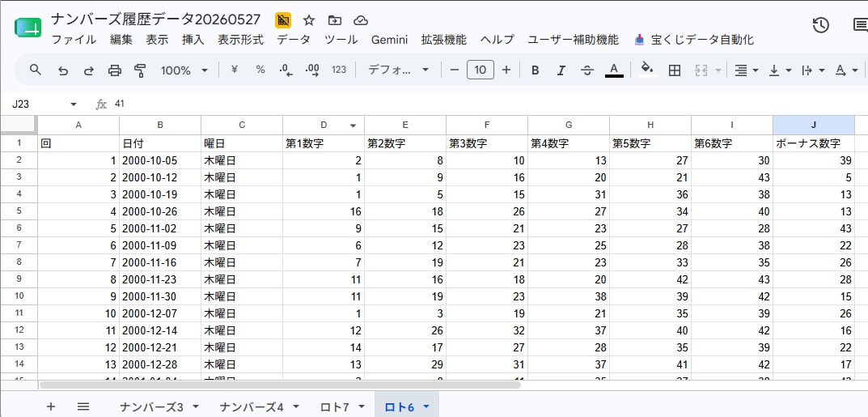Image resolution: width=868 pixels, height=417 pixels.
Task: Click the move to folder icon
Action: pyautogui.click(x=334, y=20)
